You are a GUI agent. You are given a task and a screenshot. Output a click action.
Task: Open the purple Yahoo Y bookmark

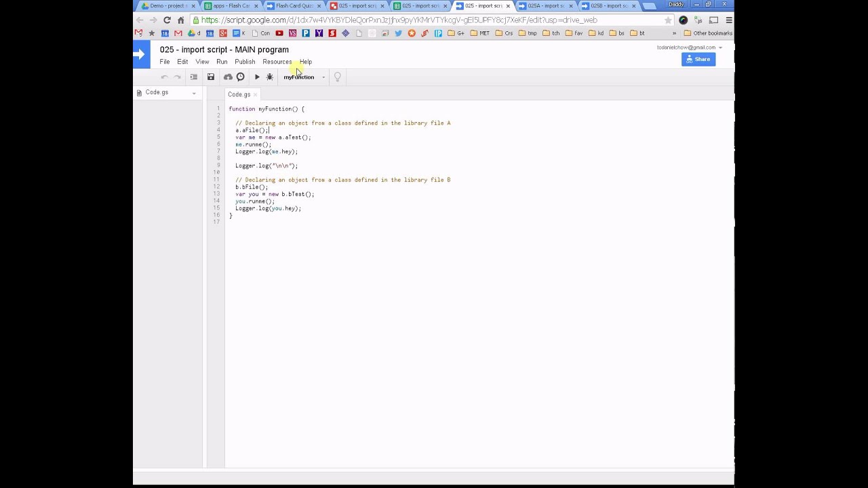point(319,33)
